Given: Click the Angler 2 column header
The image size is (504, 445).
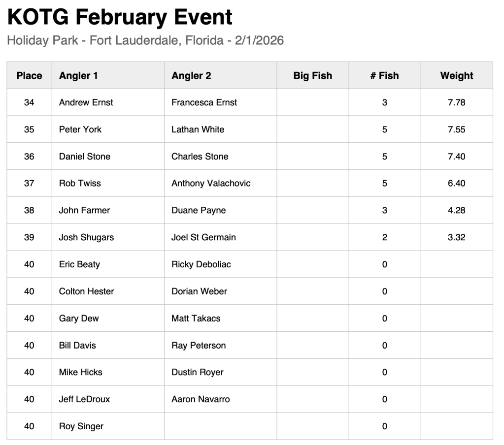Looking at the screenshot, I should tap(191, 75).
